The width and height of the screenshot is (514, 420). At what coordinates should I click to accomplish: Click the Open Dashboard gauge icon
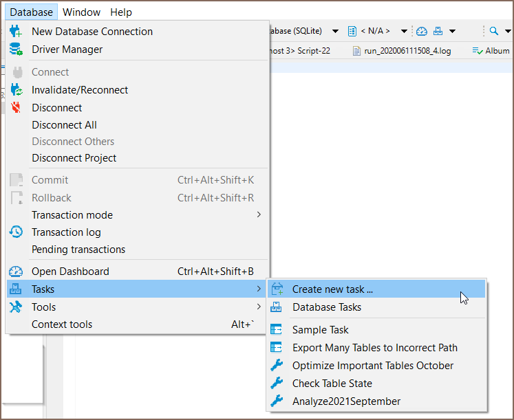pos(16,272)
